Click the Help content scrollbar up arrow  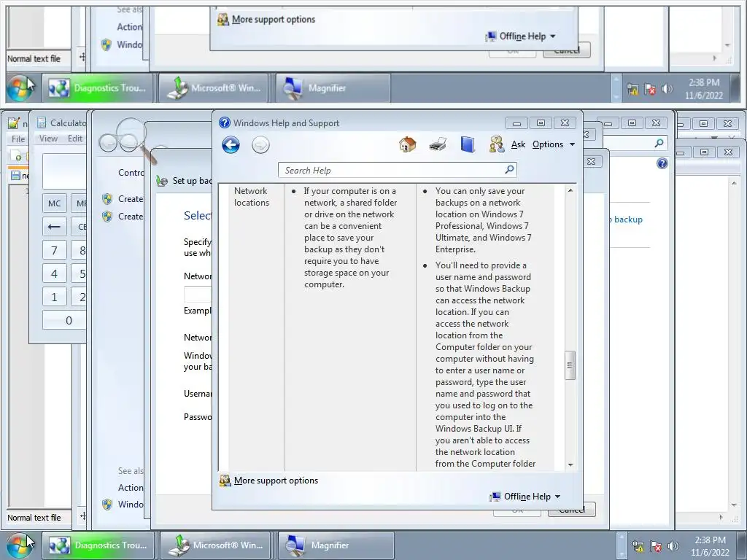(570, 190)
